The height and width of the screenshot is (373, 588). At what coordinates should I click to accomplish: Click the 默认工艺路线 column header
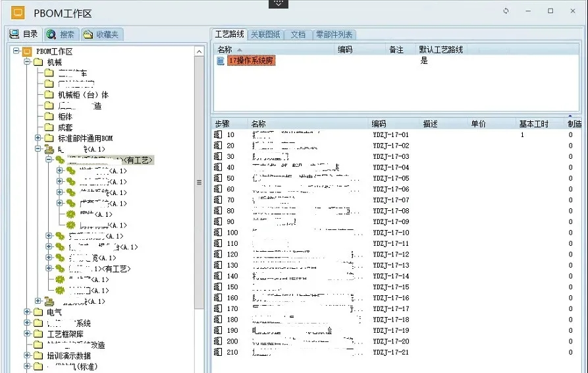[441, 49]
